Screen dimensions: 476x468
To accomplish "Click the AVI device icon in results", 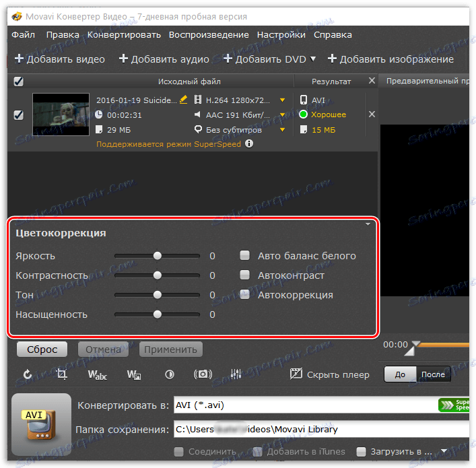I will (303, 100).
